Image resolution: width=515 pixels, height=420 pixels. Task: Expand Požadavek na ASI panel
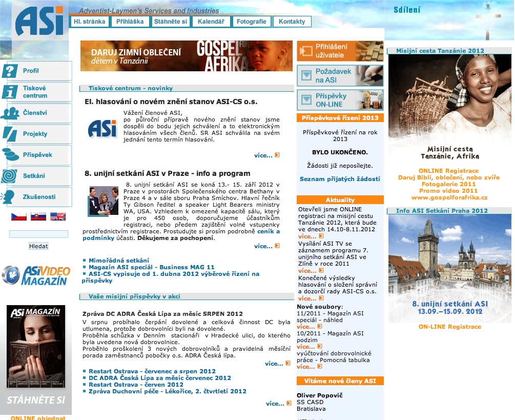click(340, 76)
